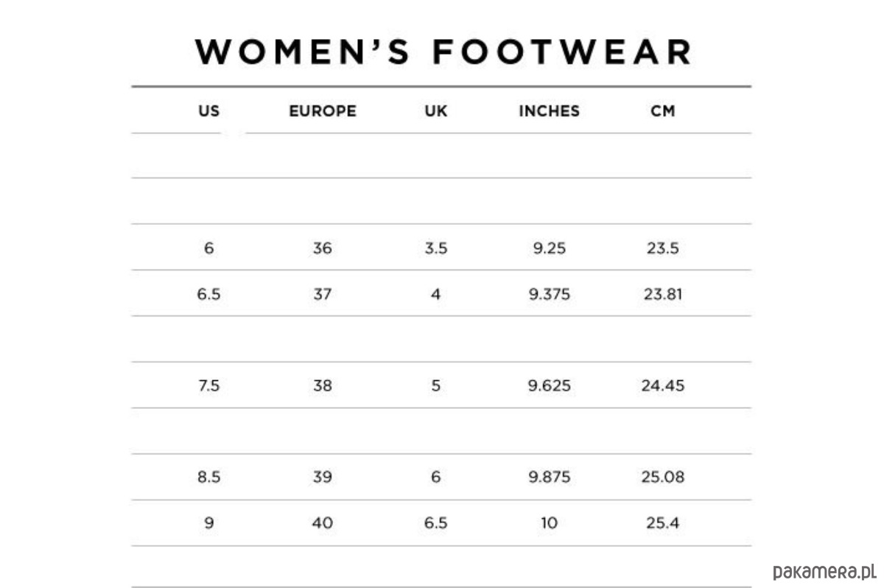Click the 25.08 cm value
The image size is (884, 588).
663,477
